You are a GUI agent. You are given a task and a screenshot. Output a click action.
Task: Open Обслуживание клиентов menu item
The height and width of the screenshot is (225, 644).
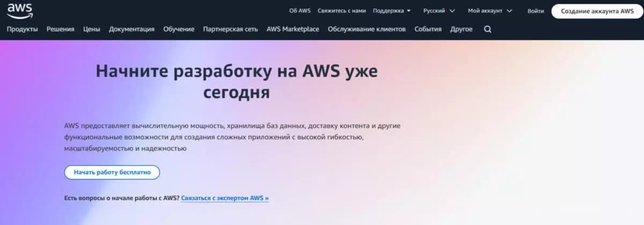(367, 29)
